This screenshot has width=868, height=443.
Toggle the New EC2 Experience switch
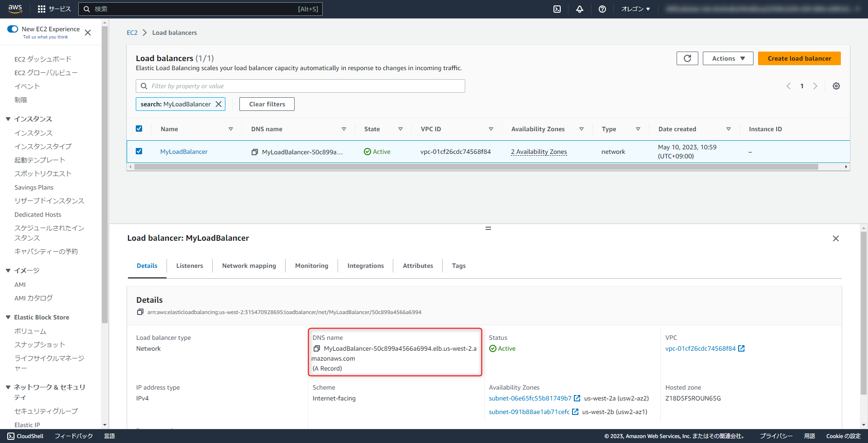(12, 29)
